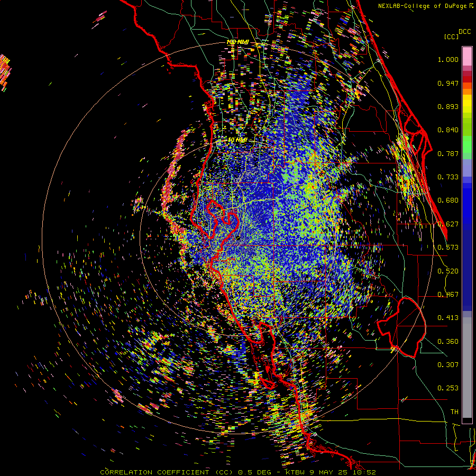This screenshot has width=476, height=476.
Task: Select the 0.573 scale value
Action: [448, 248]
